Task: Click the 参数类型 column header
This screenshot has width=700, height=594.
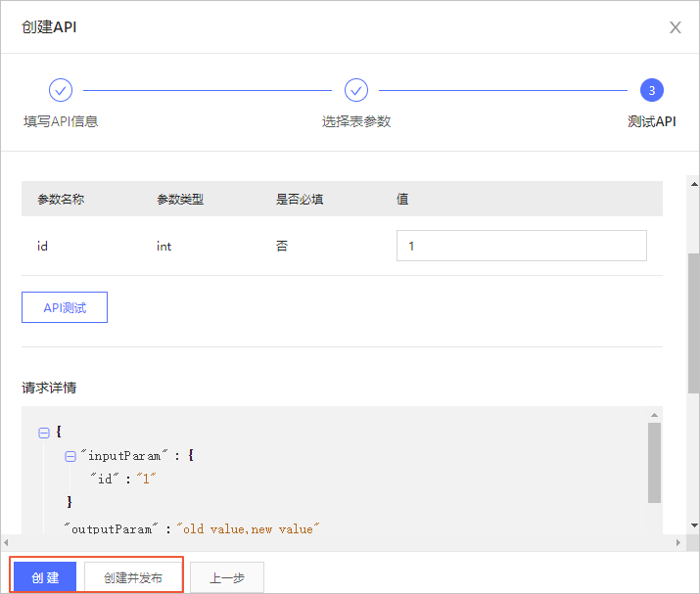Action: pyautogui.click(x=180, y=199)
